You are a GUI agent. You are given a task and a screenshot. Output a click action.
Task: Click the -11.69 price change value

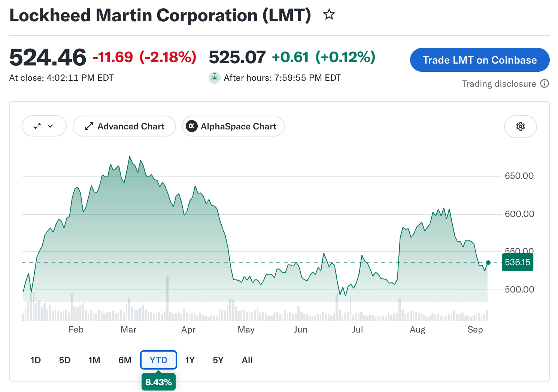point(113,57)
